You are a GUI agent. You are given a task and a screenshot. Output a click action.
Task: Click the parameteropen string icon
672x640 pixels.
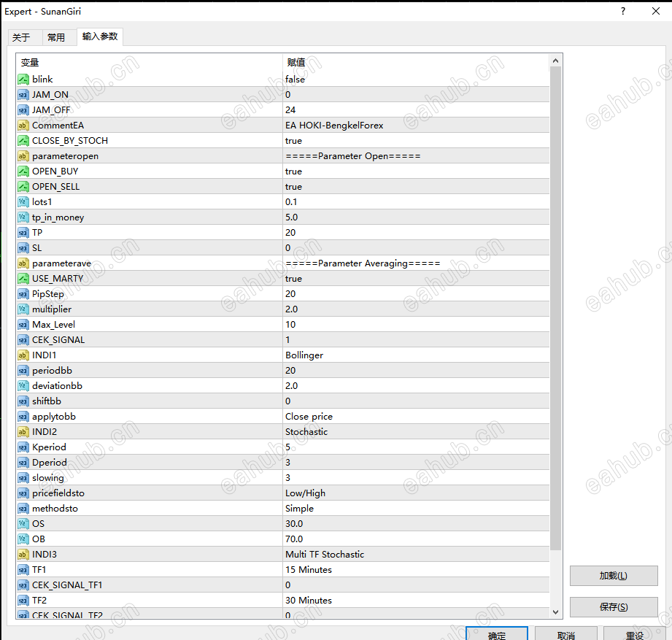[x=23, y=156]
